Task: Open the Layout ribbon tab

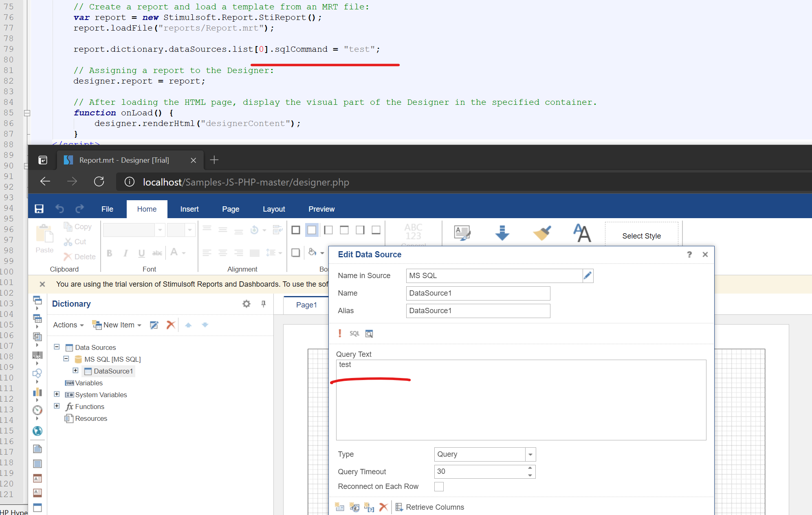Action: [274, 209]
